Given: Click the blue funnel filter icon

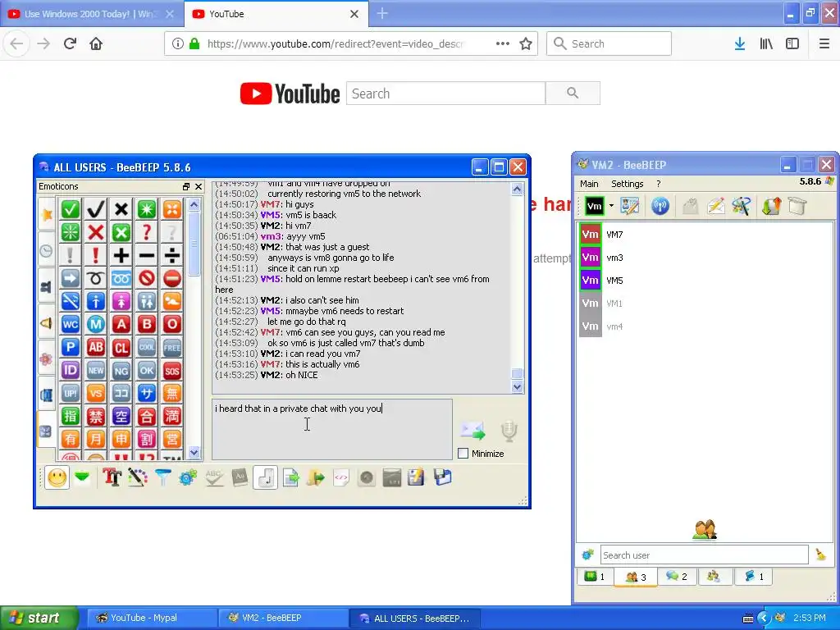Looking at the screenshot, I should point(163,477).
